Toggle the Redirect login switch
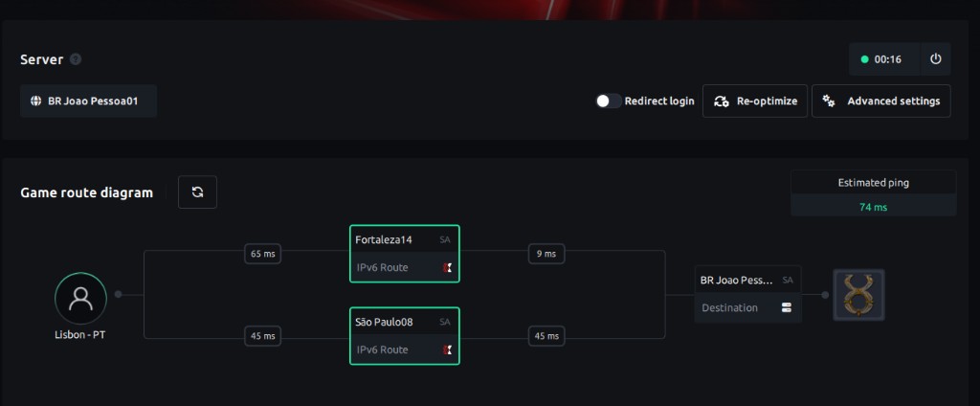Viewport: 980px width, 406px height. coord(608,101)
